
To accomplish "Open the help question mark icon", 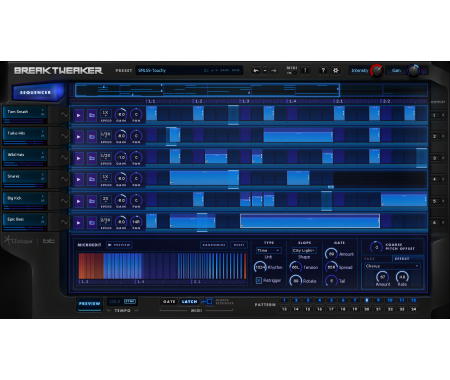I will click(323, 70).
